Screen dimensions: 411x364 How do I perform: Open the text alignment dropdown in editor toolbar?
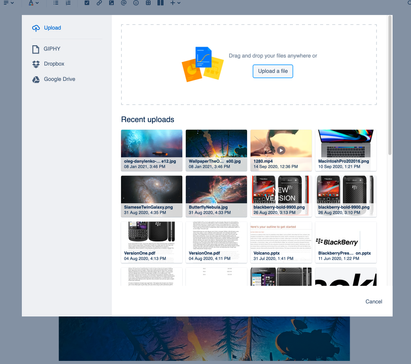pos(9,3)
